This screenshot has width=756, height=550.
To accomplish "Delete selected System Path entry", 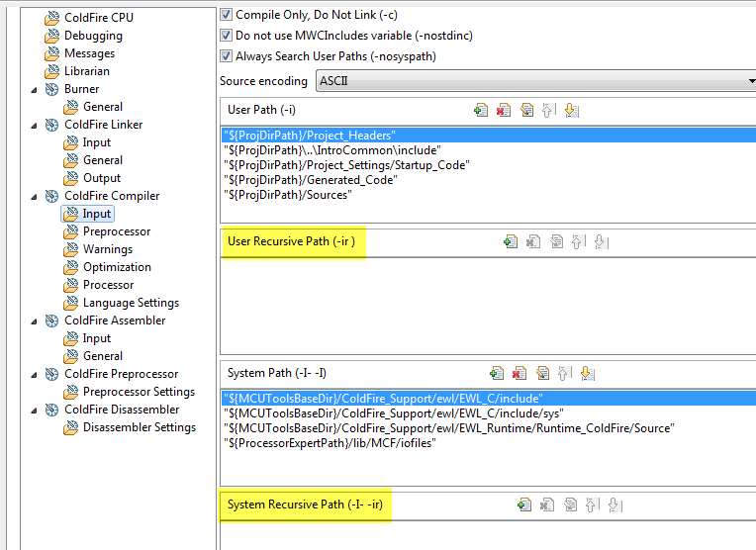I will (520, 373).
